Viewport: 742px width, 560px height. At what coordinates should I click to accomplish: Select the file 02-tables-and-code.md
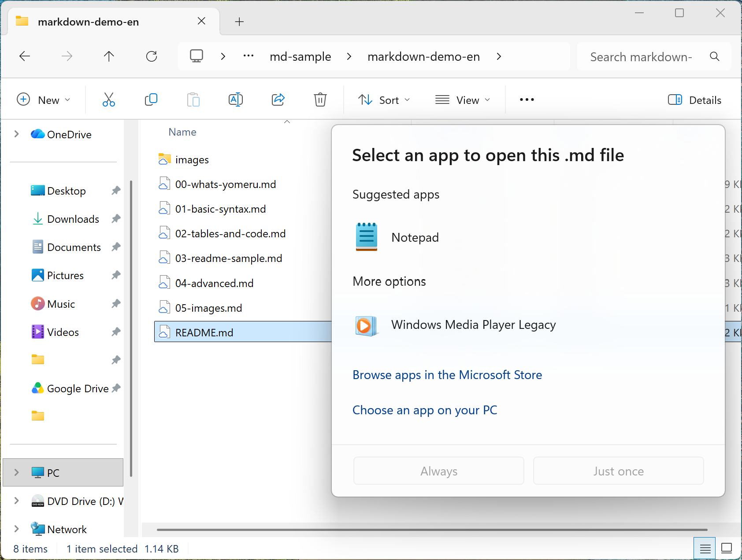tap(230, 233)
